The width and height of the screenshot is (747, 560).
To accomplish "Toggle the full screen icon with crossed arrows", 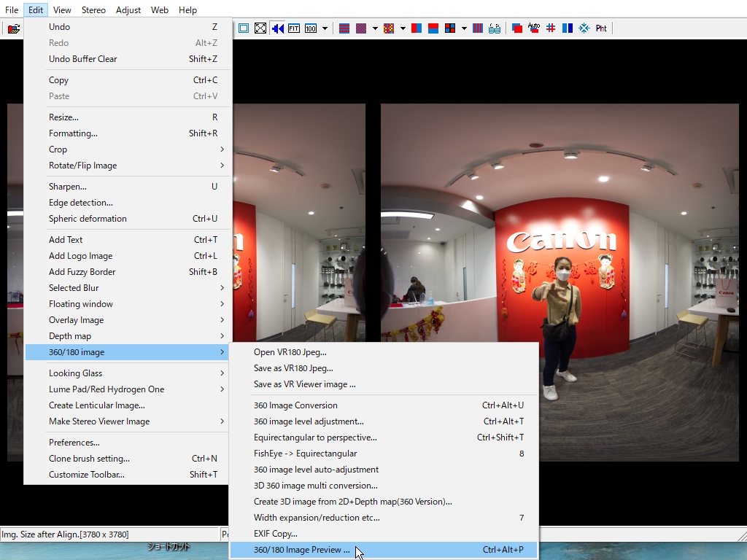I will [x=260, y=28].
